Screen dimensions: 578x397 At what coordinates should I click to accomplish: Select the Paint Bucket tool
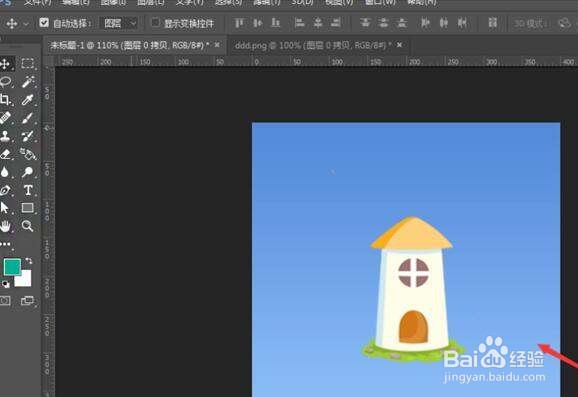[28, 154]
